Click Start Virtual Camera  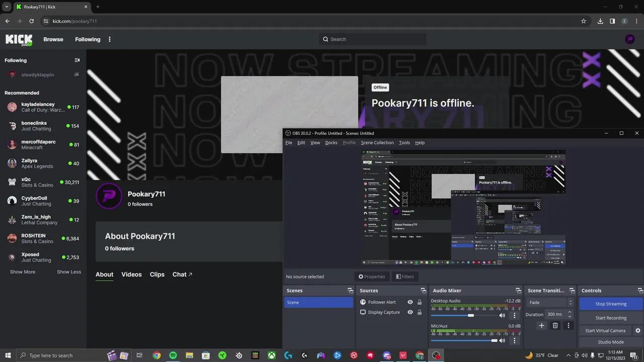pyautogui.click(x=605, y=330)
